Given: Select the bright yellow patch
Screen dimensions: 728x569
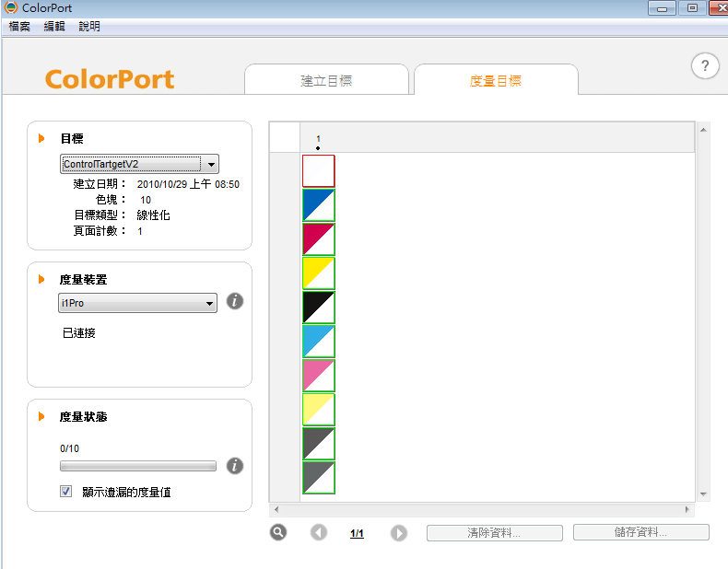Looking at the screenshot, I should coord(319,273).
